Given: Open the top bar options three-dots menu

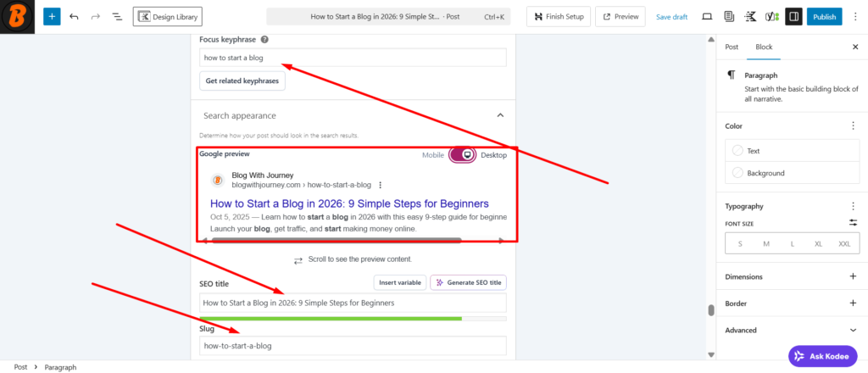Looking at the screenshot, I should pos(856,17).
